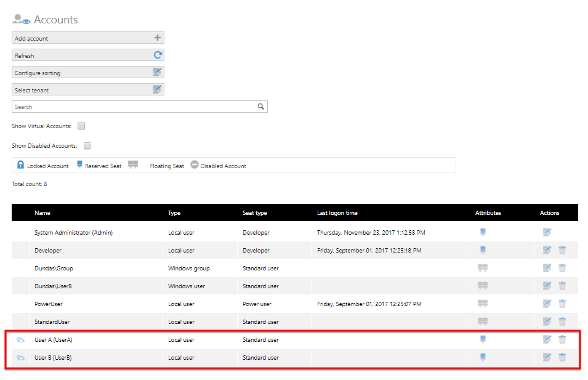Delete the StandardUser account
The width and height of the screenshot is (588, 380).
tap(562, 321)
